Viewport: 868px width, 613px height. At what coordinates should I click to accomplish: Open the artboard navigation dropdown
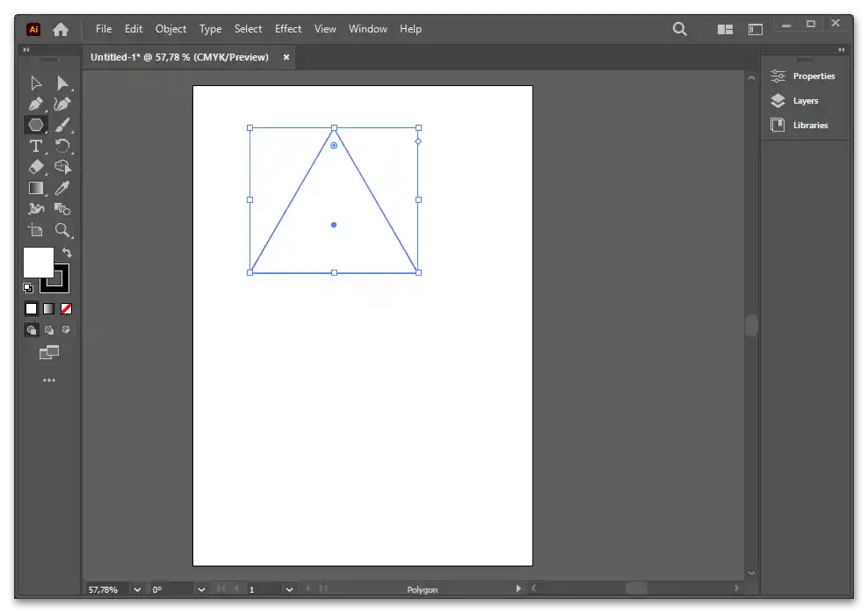point(288,589)
